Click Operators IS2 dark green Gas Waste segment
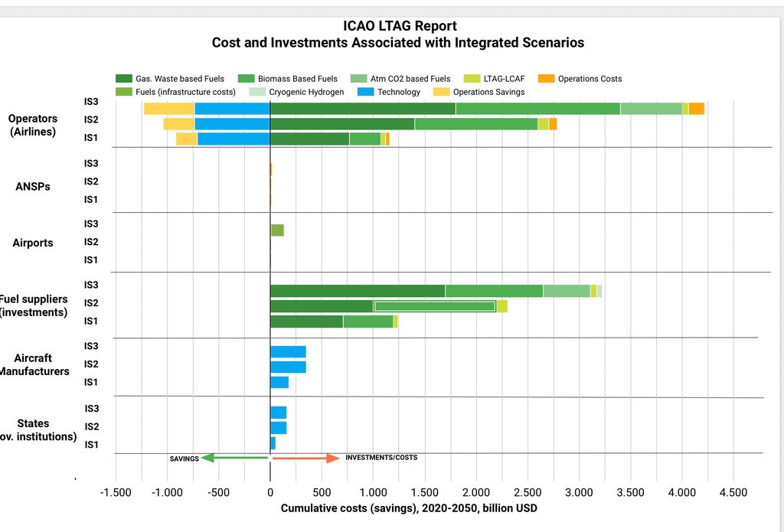The width and height of the screenshot is (784, 532). click(x=342, y=124)
